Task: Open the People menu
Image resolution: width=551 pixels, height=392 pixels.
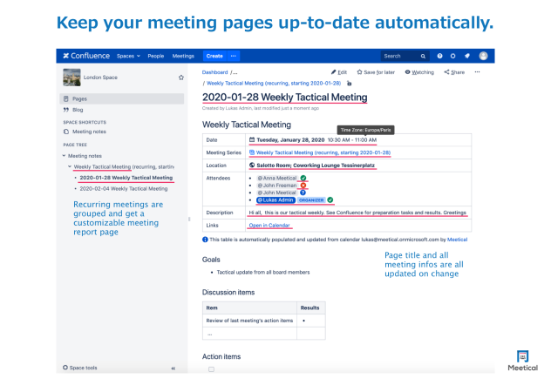Action: tap(156, 57)
